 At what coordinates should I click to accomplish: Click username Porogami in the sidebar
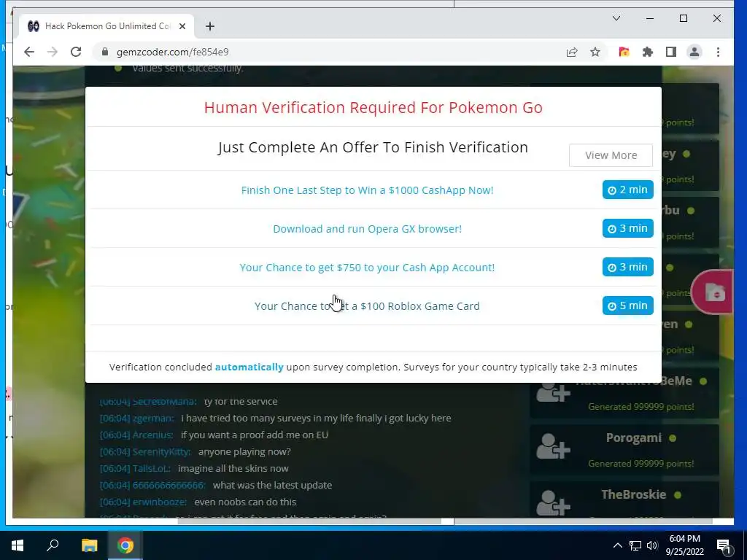click(x=634, y=437)
